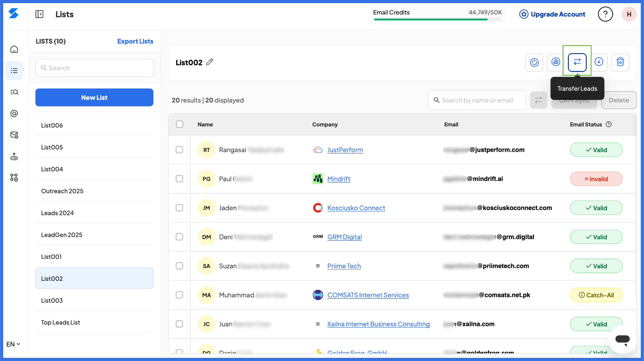Check the box for Deni row
The width and height of the screenshot is (644, 361).
pos(179,237)
